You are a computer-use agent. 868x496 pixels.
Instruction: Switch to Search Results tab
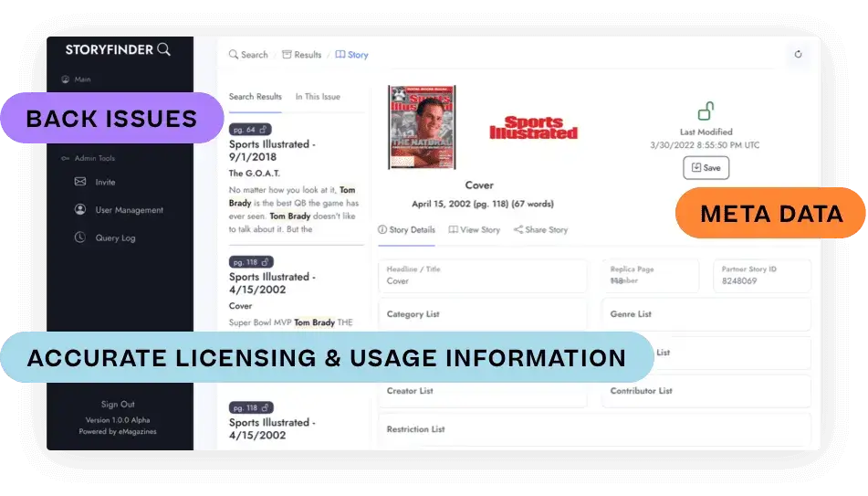pyautogui.click(x=256, y=97)
